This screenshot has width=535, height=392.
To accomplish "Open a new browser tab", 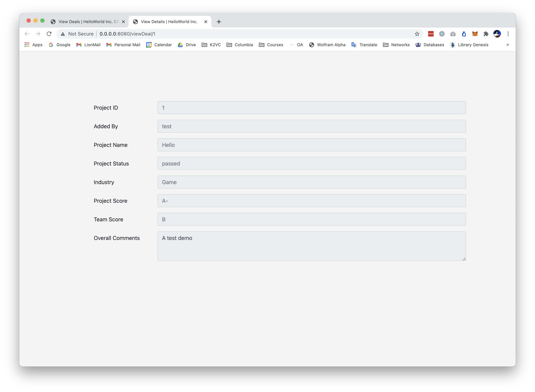I will pos(219,22).
